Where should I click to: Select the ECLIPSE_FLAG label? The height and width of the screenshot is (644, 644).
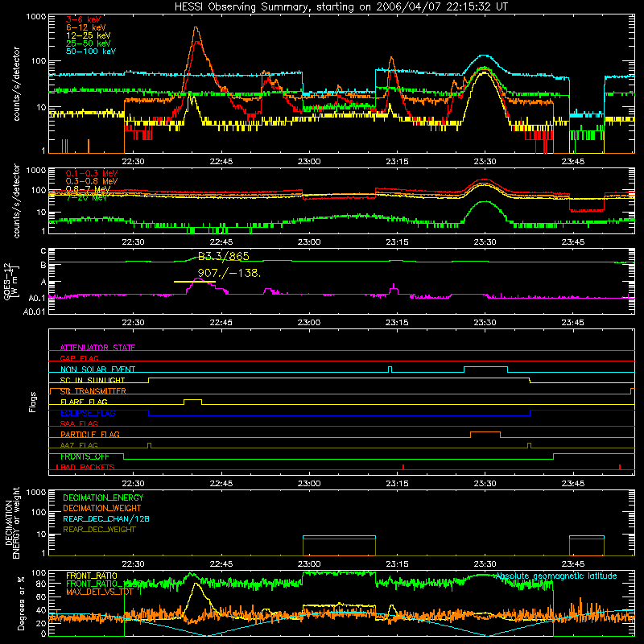(88, 413)
